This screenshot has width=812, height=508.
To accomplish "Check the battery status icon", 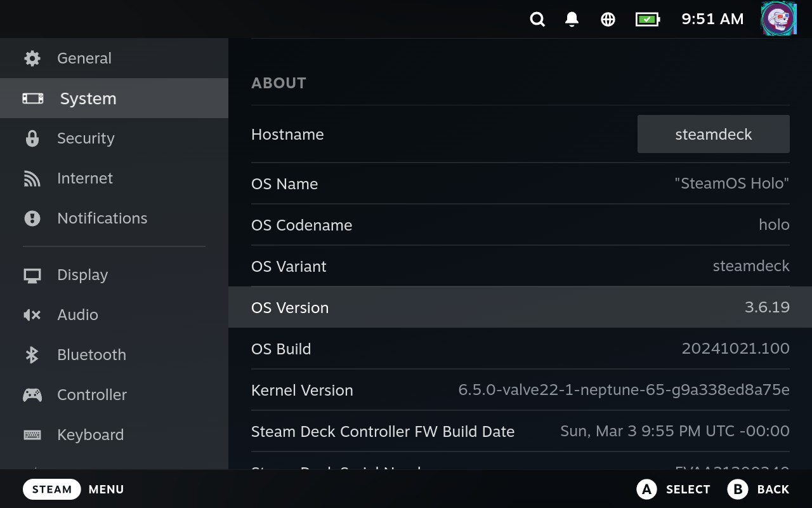I will [648, 20].
